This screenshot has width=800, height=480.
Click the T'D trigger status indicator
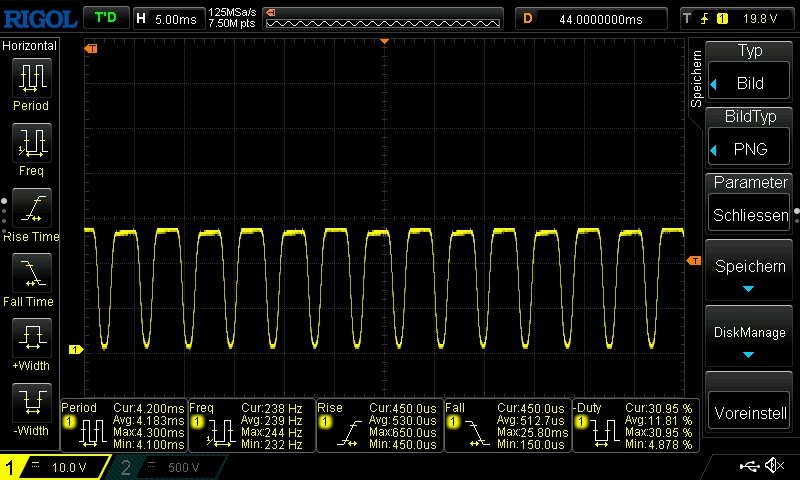105,18
